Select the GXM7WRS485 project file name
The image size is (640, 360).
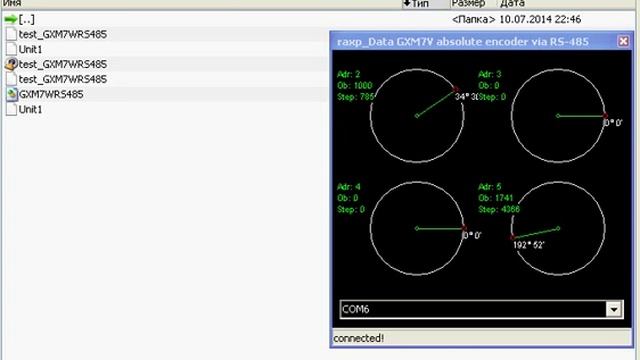click(x=51, y=94)
